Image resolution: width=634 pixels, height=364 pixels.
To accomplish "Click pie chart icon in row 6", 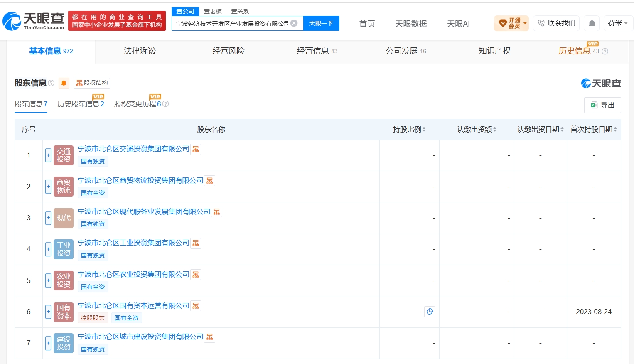I will (x=430, y=312).
